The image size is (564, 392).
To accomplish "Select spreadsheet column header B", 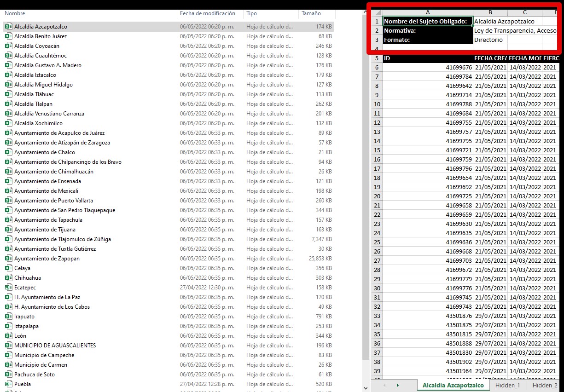I will coord(490,12).
